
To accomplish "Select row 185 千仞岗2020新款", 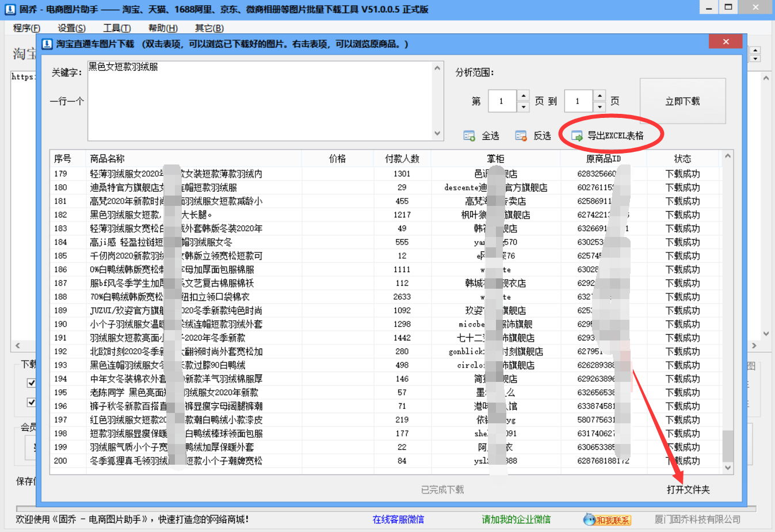I will pyautogui.click(x=385, y=256).
